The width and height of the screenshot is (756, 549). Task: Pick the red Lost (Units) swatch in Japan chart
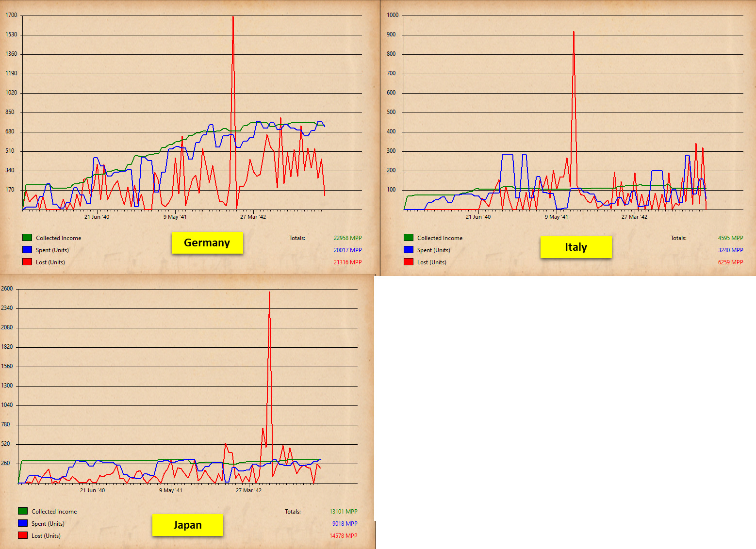pos(23,535)
